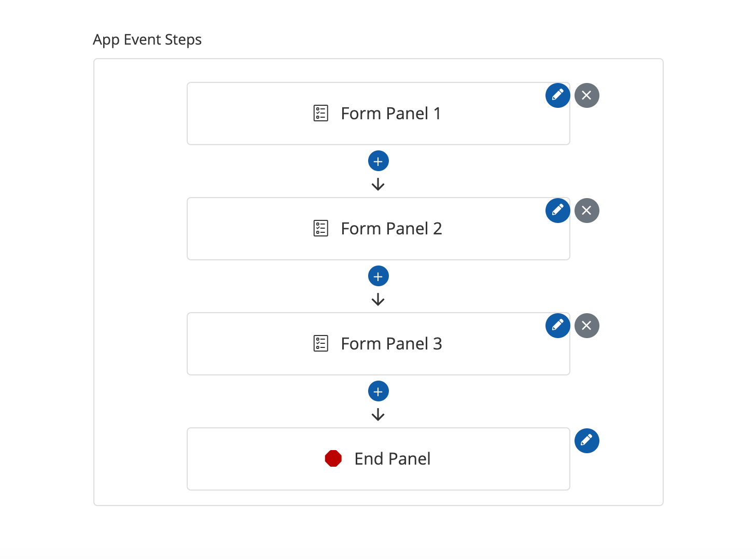Select the Form Panel 2 card
This screenshot has width=756, height=559.
click(378, 229)
